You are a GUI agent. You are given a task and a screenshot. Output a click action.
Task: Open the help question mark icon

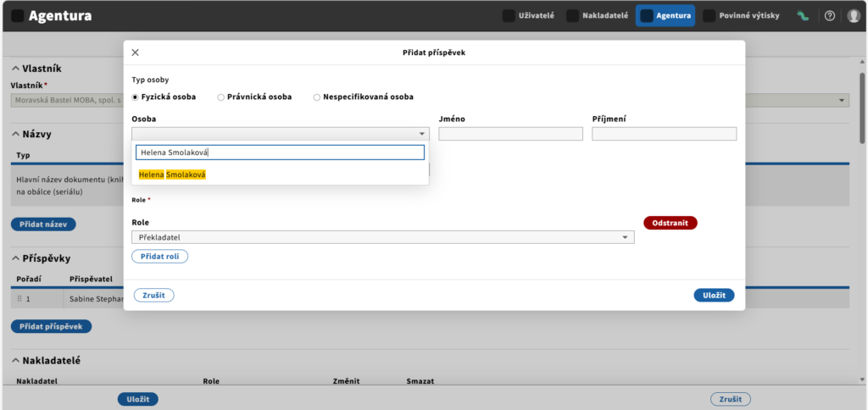829,16
